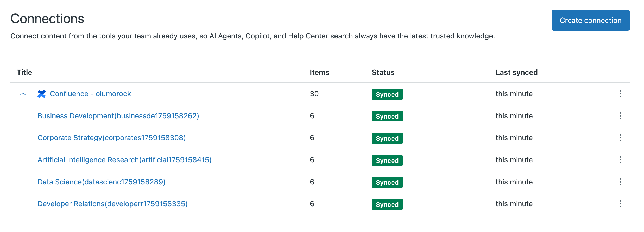Open Confluence - olumorock connection link

(90, 94)
